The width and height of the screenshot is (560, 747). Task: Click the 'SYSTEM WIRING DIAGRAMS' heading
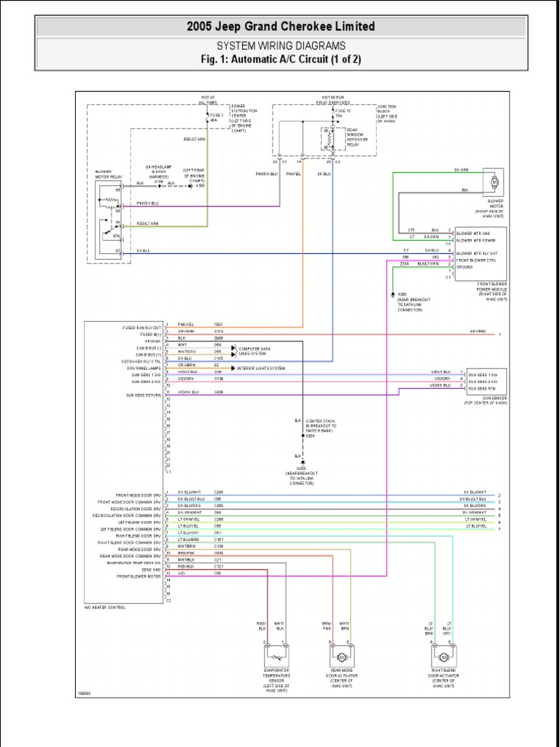pyautogui.click(x=281, y=46)
